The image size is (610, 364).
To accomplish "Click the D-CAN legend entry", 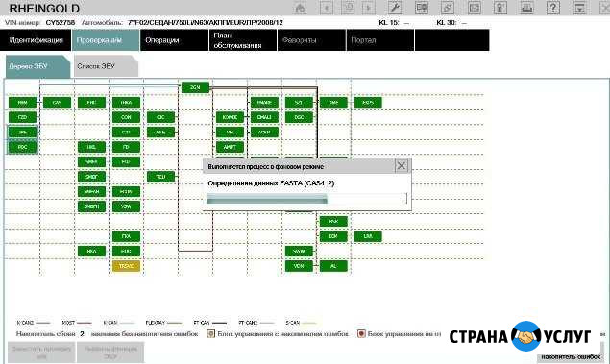I will (301, 323).
